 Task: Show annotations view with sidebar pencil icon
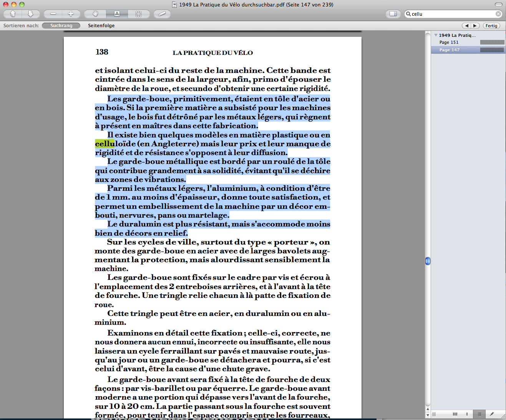coord(491,414)
